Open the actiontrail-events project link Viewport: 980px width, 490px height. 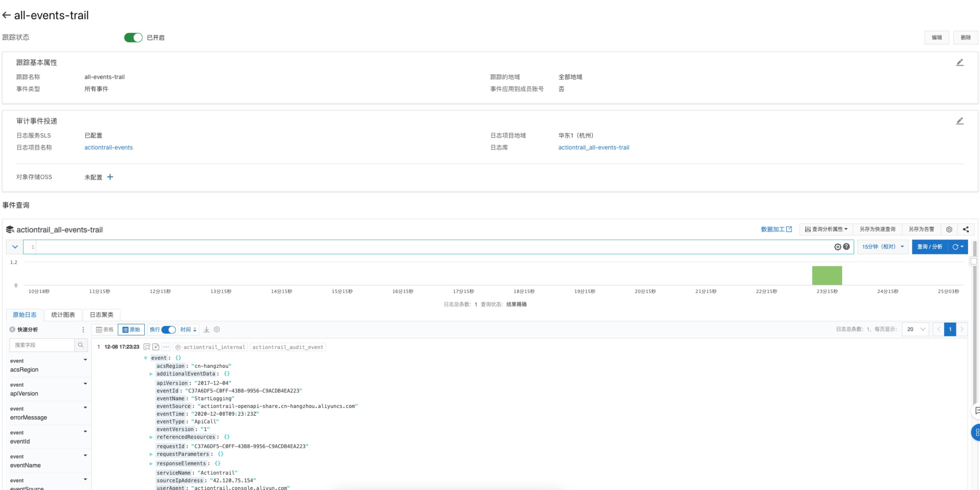tap(109, 148)
